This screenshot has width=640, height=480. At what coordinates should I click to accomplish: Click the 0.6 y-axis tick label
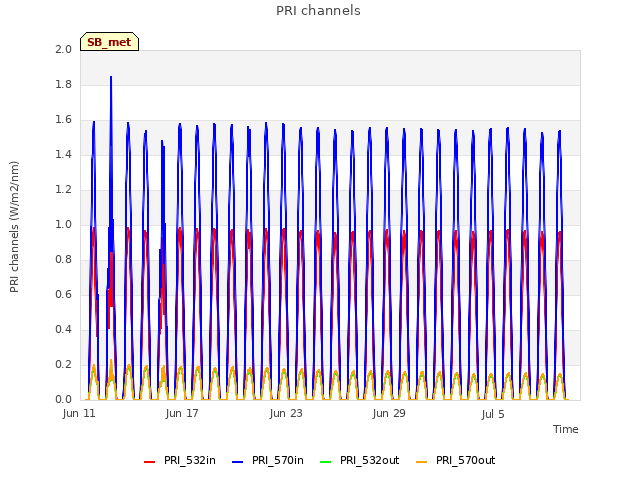tap(63, 294)
